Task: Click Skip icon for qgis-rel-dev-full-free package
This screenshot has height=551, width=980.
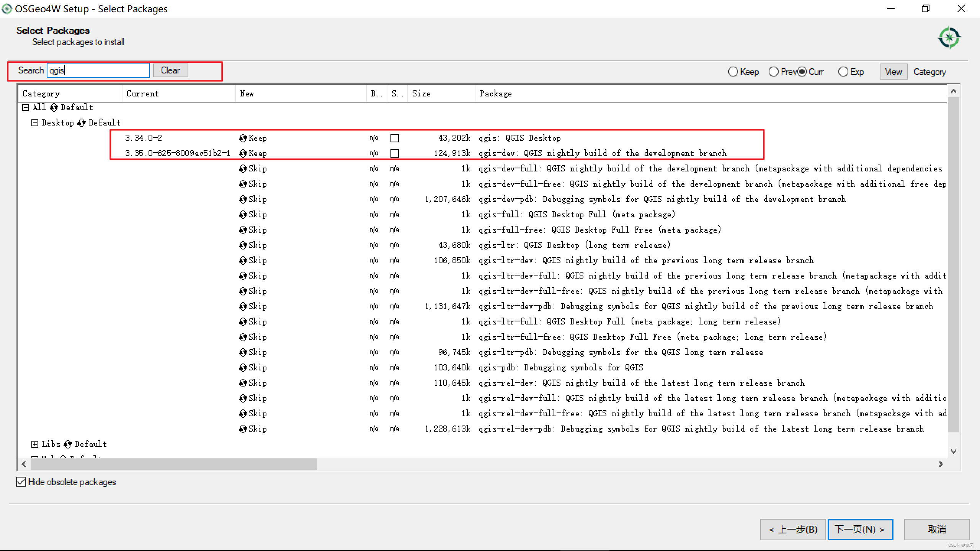Action: point(243,414)
